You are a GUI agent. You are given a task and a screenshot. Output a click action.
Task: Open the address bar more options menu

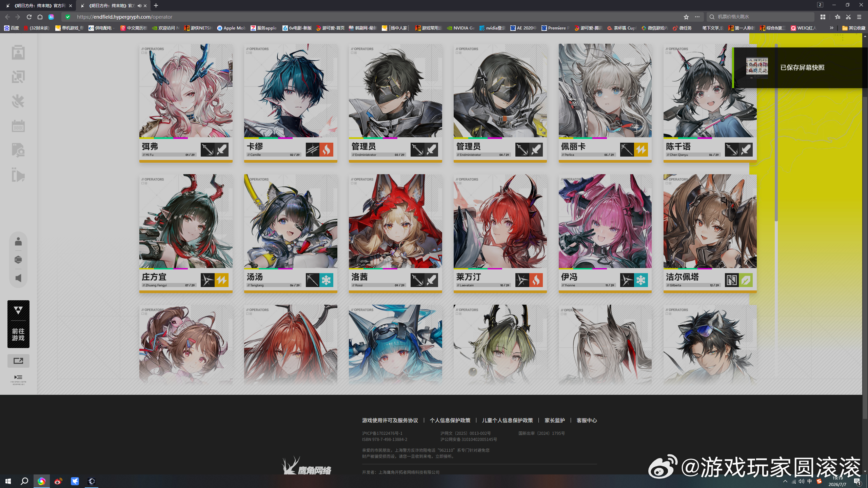pyautogui.click(x=697, y=17)
